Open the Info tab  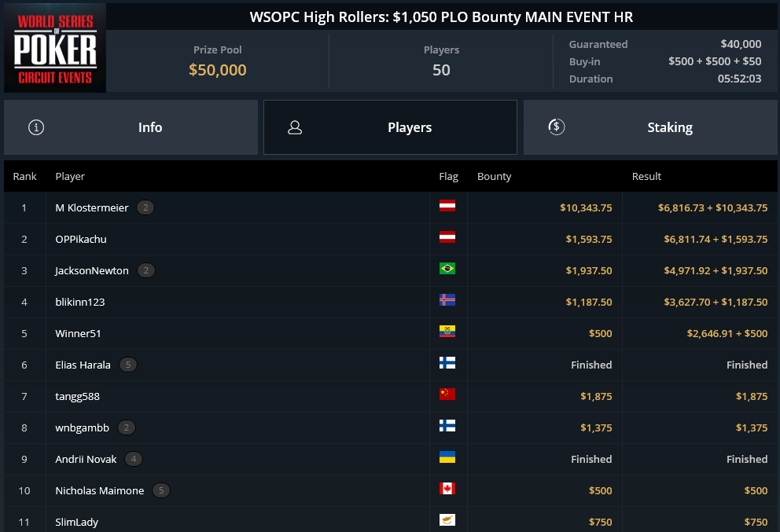pos(131,127)
